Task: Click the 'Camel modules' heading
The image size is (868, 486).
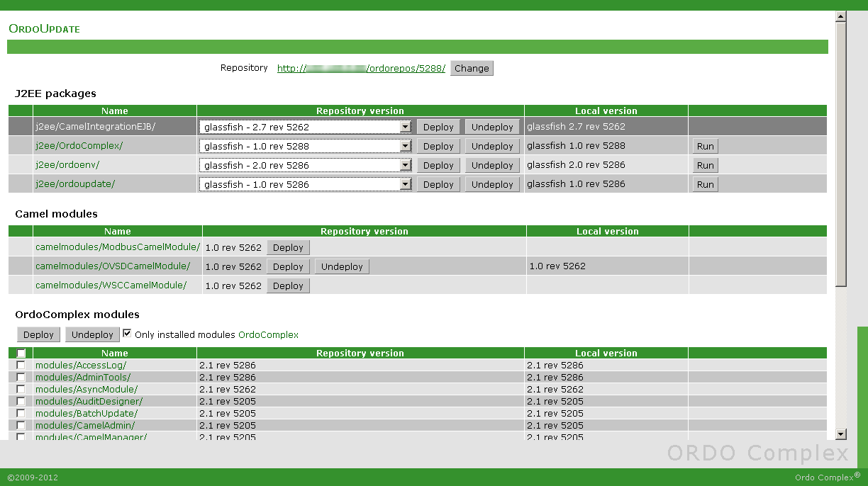Action: point(56,213)
